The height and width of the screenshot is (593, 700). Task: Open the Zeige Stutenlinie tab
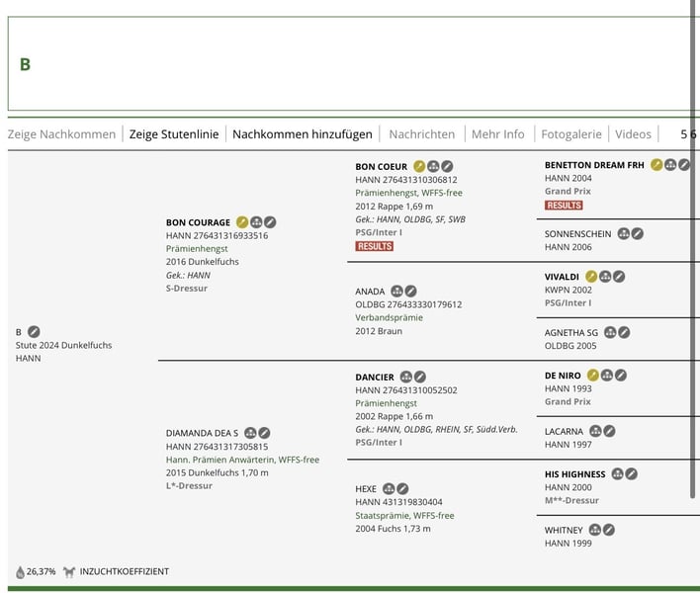click(x=174, y=134)
